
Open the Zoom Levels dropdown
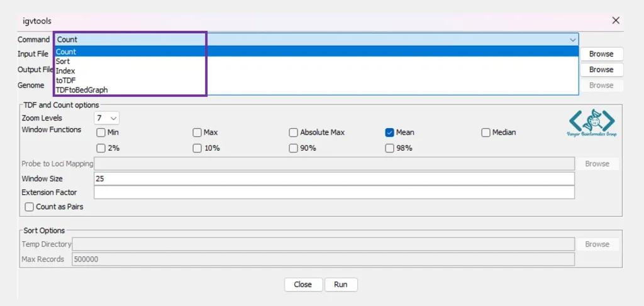[107, 119]
